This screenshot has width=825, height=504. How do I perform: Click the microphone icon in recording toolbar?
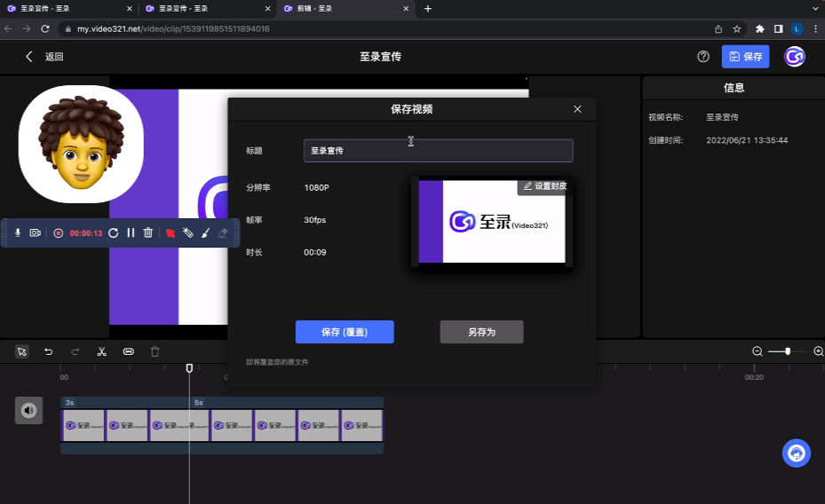[18, 232]
